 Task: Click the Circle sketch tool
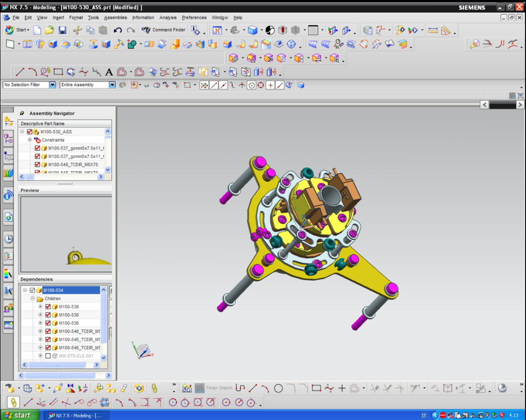(x=278, y=388)
